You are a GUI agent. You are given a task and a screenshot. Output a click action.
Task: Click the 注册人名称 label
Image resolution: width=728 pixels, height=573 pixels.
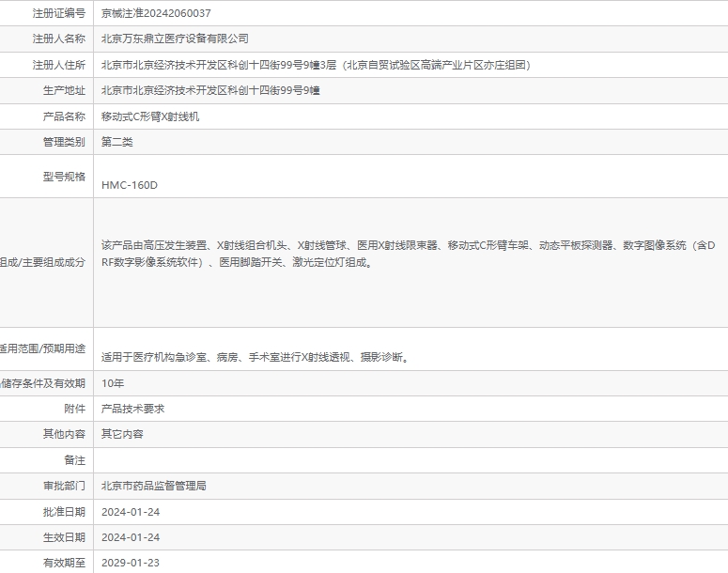[x=59, y=39]
